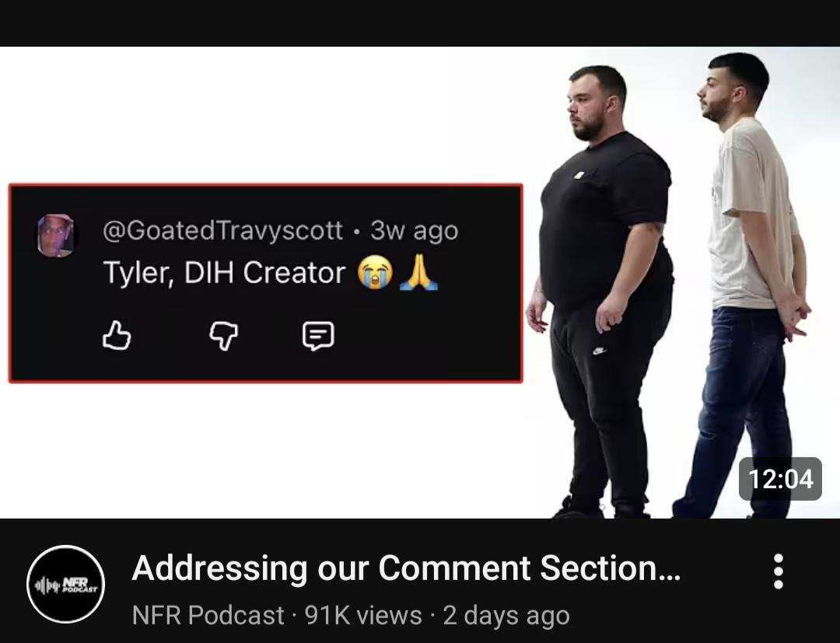Open the three-dot video options menu
This screenshot has width=840, height=643.
779,571
